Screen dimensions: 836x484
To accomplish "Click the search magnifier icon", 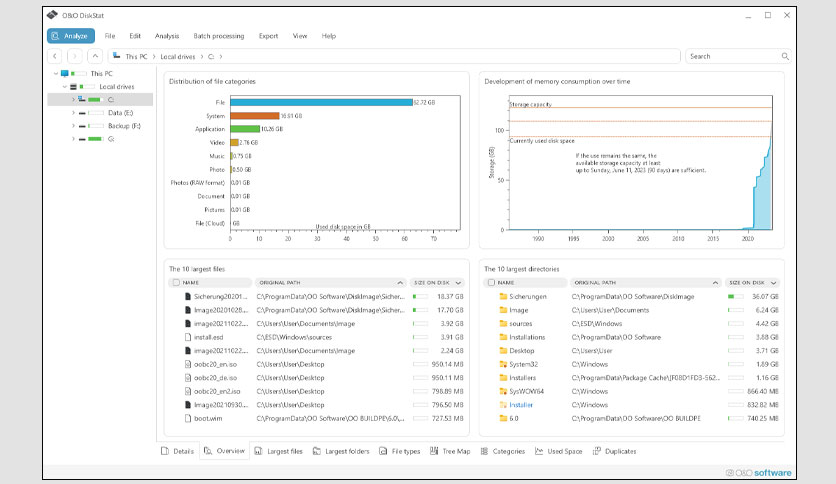I will click(785, 56).
